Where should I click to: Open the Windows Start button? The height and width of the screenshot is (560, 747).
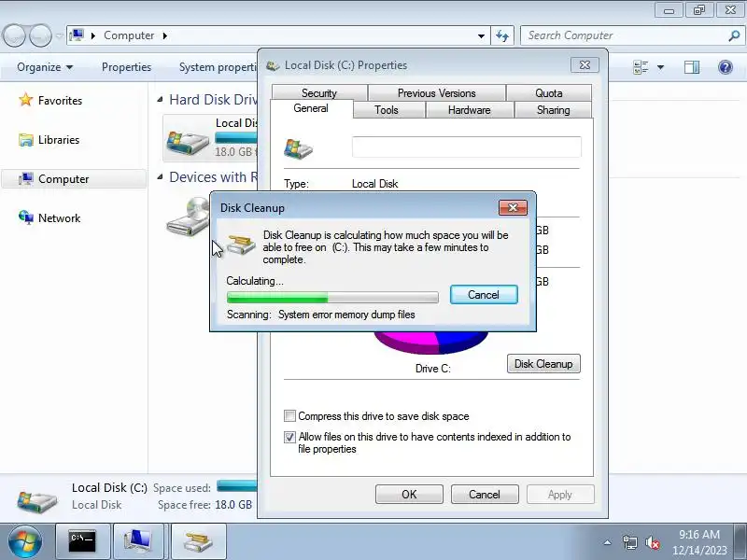[x=25, y=542]
